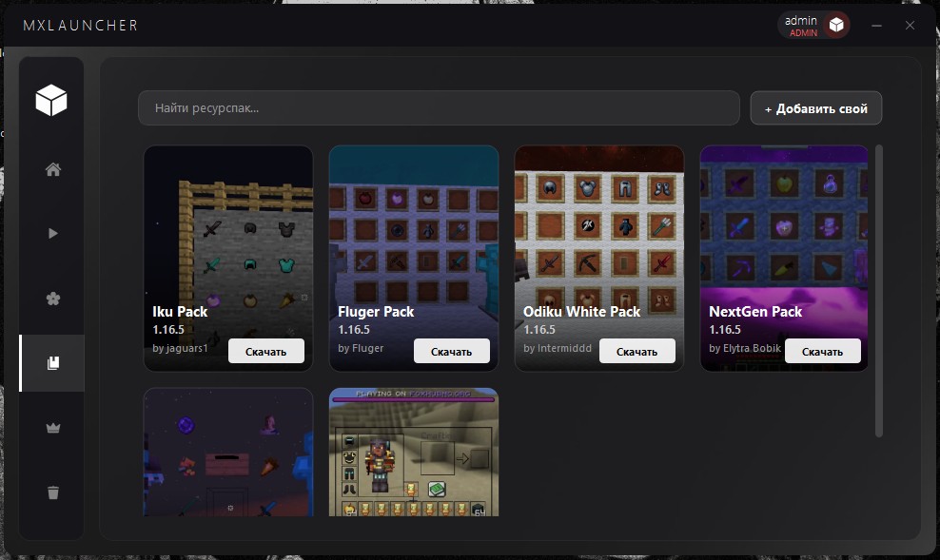940x560 pixels.
Task: Download the Odiku White Pack
Action: pyautogui.click(x=636, y=352)
